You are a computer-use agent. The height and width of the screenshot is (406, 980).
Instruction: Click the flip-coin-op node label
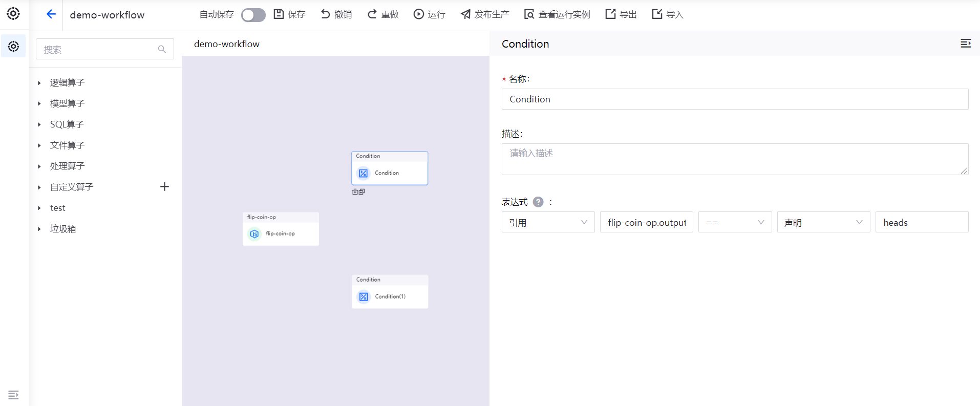pyautogui.click(x=280, y=233)
